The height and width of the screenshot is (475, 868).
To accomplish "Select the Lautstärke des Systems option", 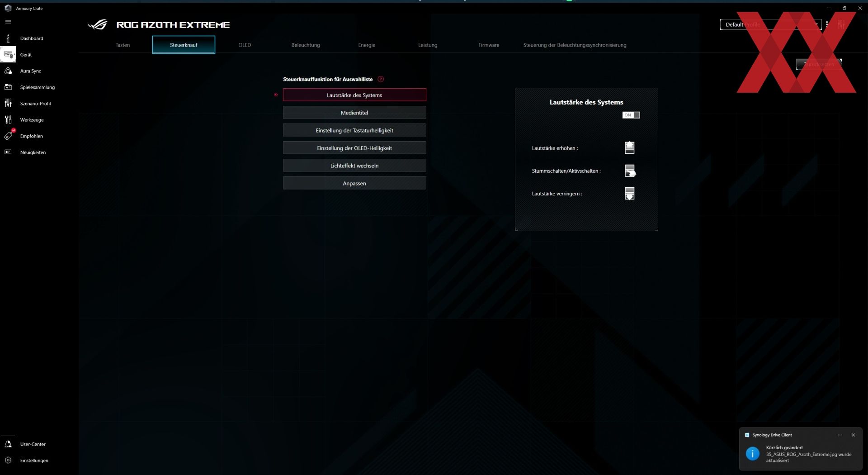I will tap(354, 95).
